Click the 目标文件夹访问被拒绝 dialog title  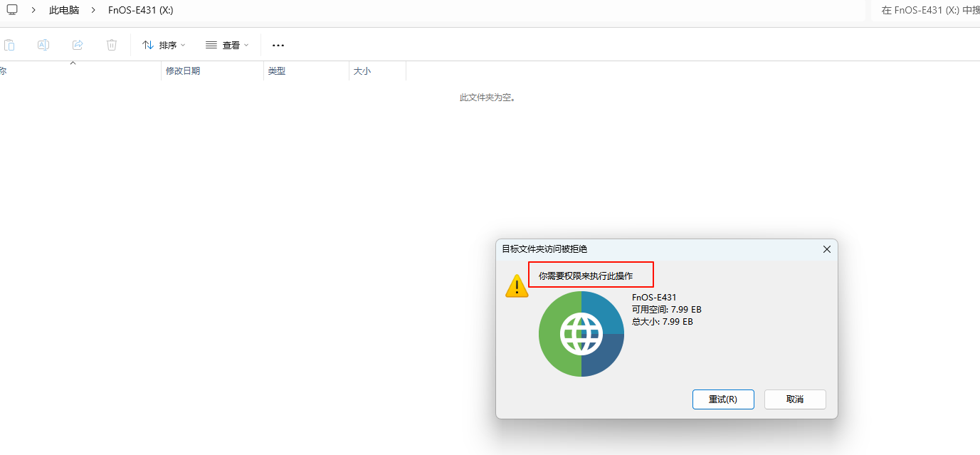pyautogui.click(x=544, y=249)
